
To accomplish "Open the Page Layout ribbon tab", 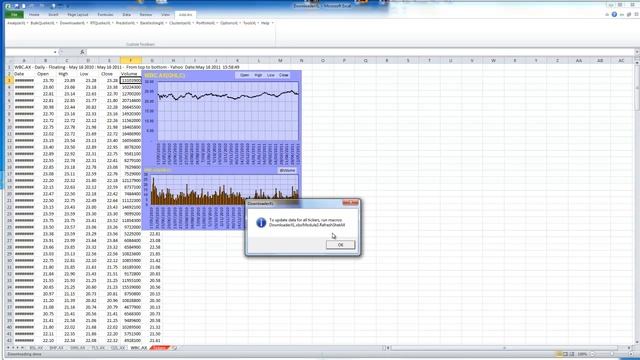I will point(78,15).
